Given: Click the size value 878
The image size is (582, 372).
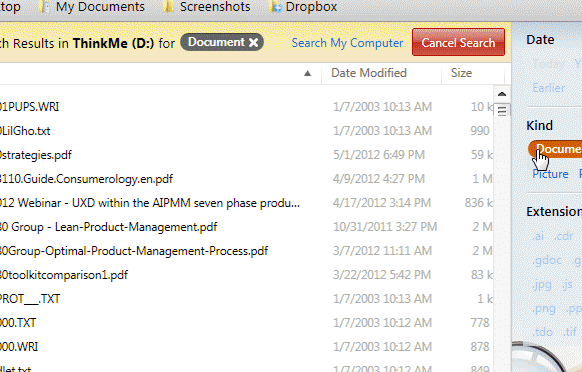Looking at the screenshot, I should point(480,347).
